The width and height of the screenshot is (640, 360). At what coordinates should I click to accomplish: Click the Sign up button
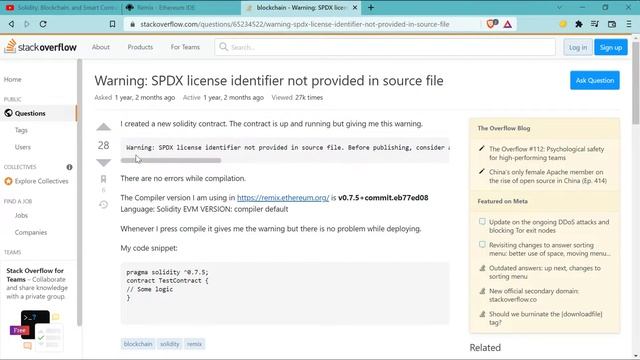[611, 47]
